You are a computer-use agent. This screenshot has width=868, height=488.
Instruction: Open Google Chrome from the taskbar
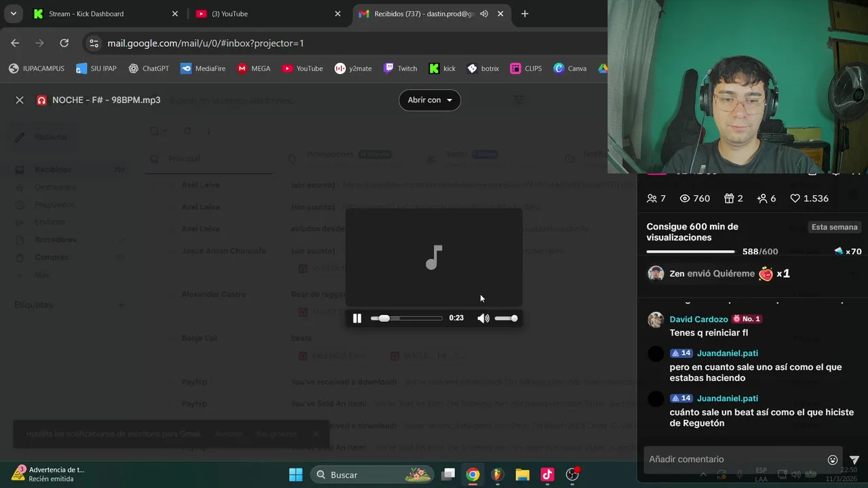[473, 474]
